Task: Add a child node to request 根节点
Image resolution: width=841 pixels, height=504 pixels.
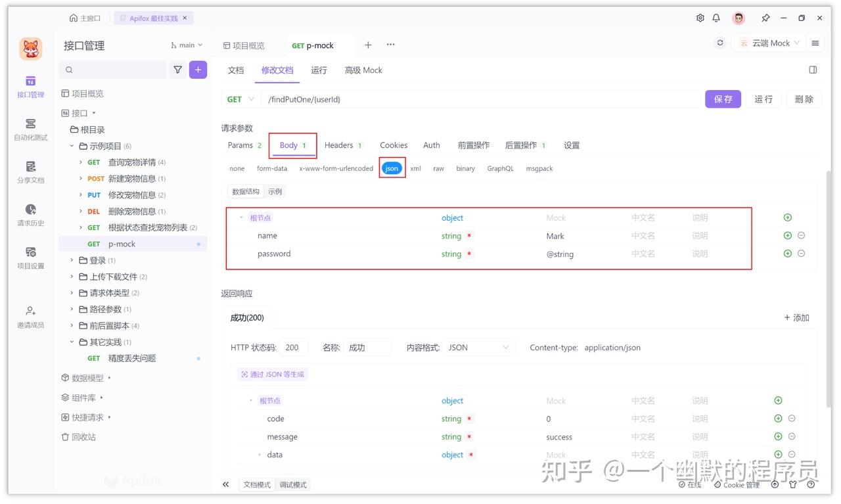Action: 788,218
